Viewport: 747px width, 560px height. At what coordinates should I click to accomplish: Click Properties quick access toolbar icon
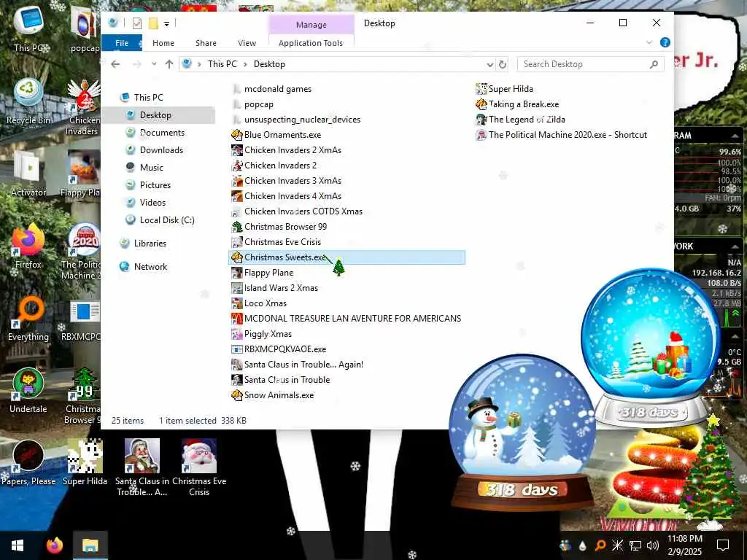136,23
